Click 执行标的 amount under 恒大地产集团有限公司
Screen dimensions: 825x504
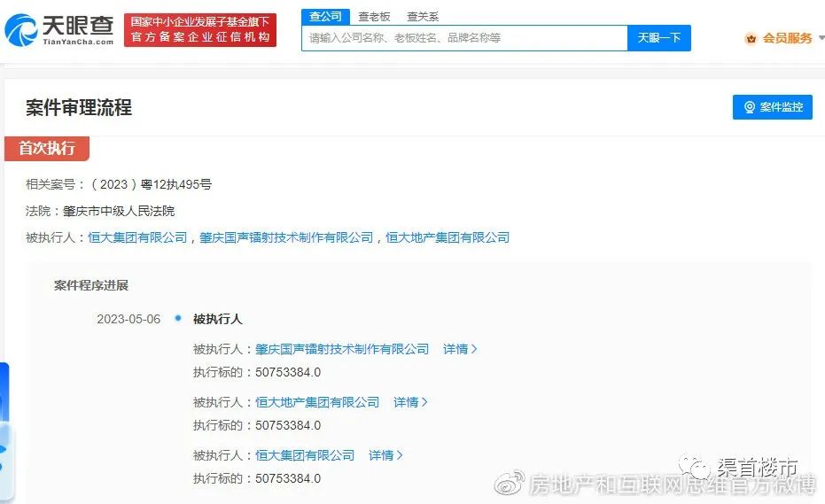[x=288, y=426]
